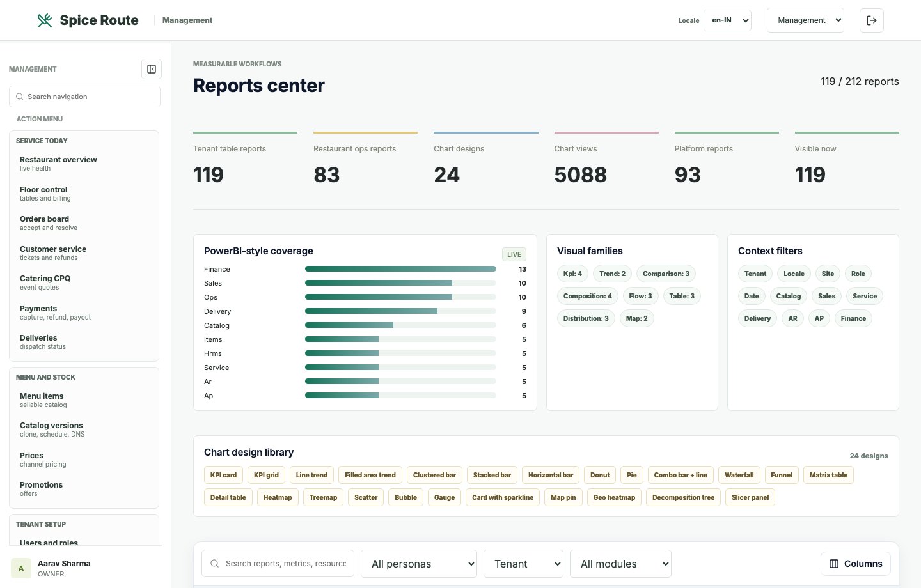Viewport: 921px width, 588px height.
Task: Pick the KPI card chart design
Action: point(223,475)
